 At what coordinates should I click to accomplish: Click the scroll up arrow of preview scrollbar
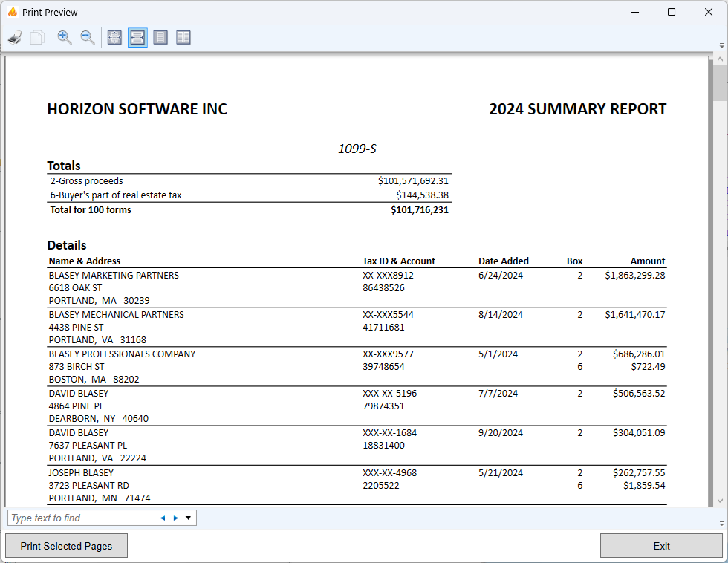[720, 59]
